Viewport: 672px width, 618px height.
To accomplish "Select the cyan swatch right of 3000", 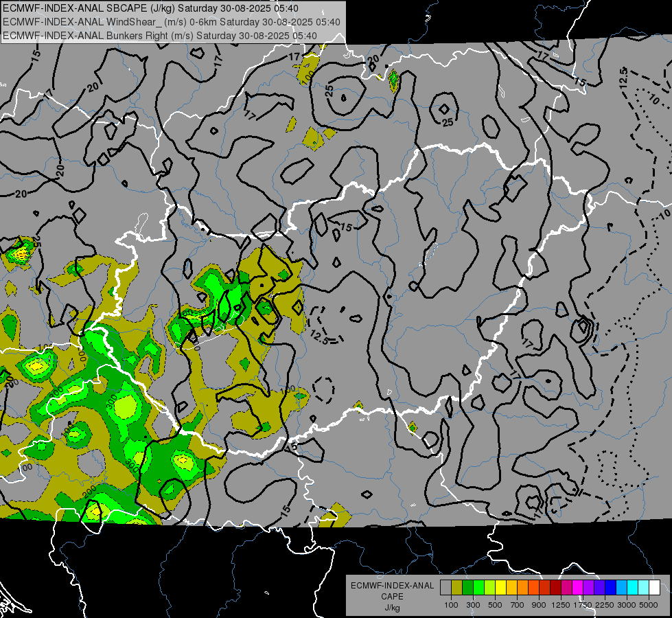I will pos(633,588).
